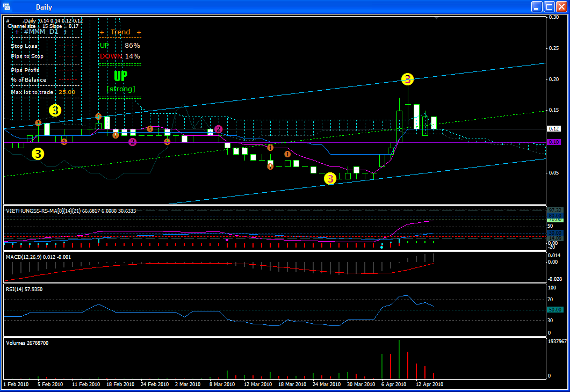This screenshot has height=392, width=570.
Task: Click the orange 'Trend' header
Action: 120,32
